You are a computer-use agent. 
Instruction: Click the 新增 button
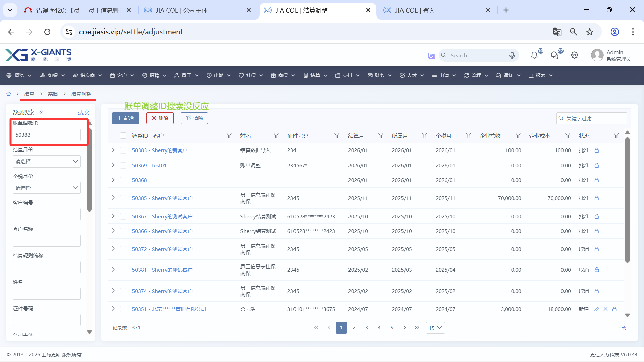pyautogui.click(x=125, y=118)
